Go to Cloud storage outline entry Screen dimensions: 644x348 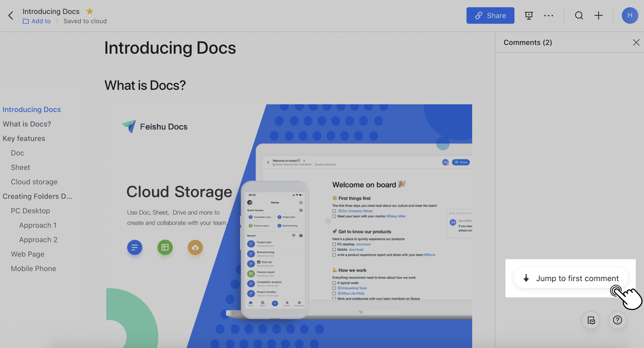click(x=34, y=182)
